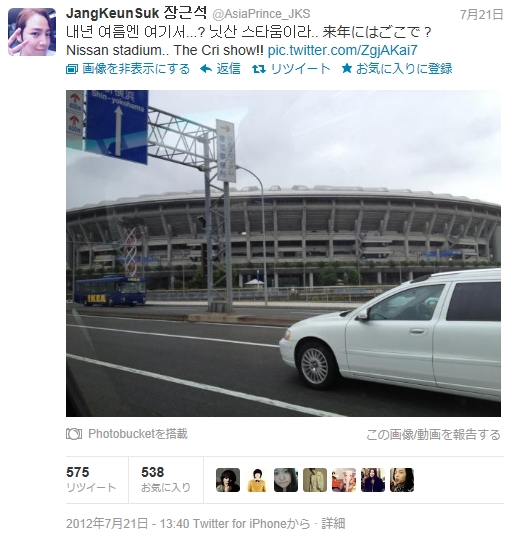This screenshot has height=542, width=511.
Task: Click the 7月21日 timestamp at top right
Action: (481, 15)
